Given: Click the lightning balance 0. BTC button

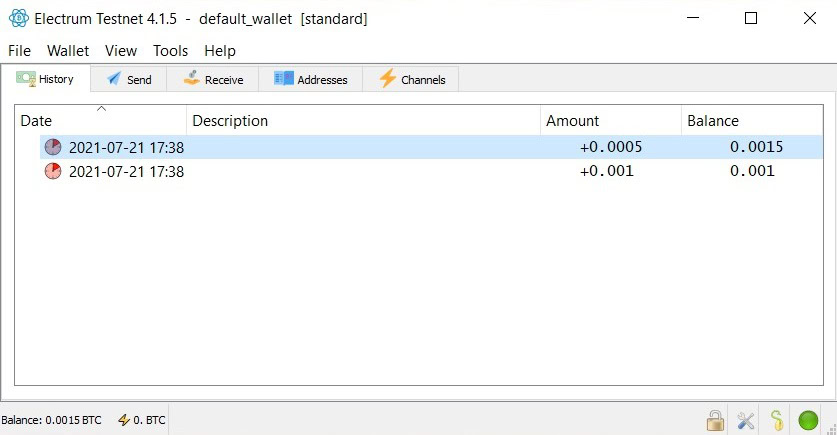Looking at the screenshot, I should point(141,420).
